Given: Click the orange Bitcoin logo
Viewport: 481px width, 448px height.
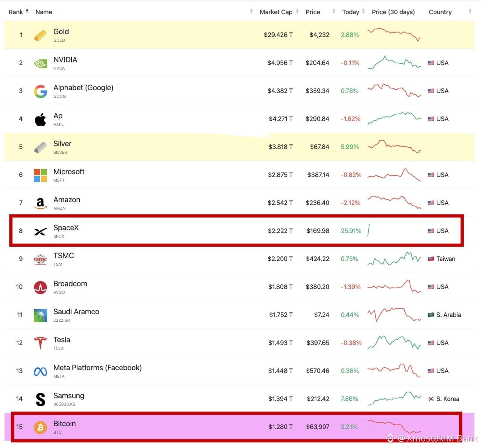Looking at the screenshot, I should coord(40,427).
